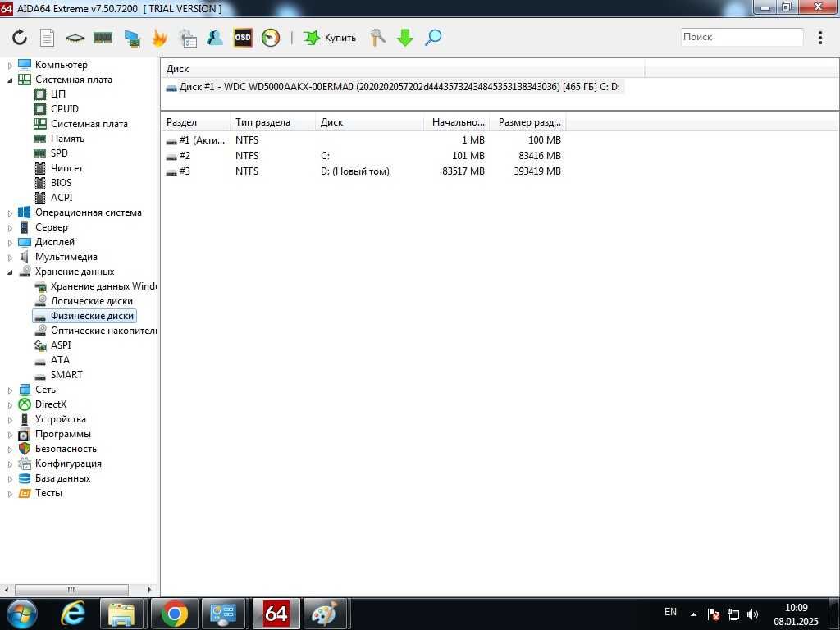Select the partition #2 row

[x=364, y=156]
